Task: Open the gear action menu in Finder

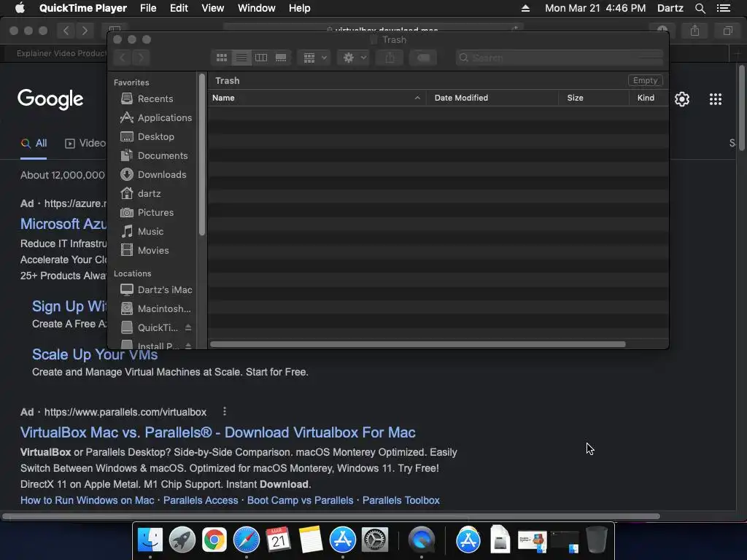Action: coord(354,58)
